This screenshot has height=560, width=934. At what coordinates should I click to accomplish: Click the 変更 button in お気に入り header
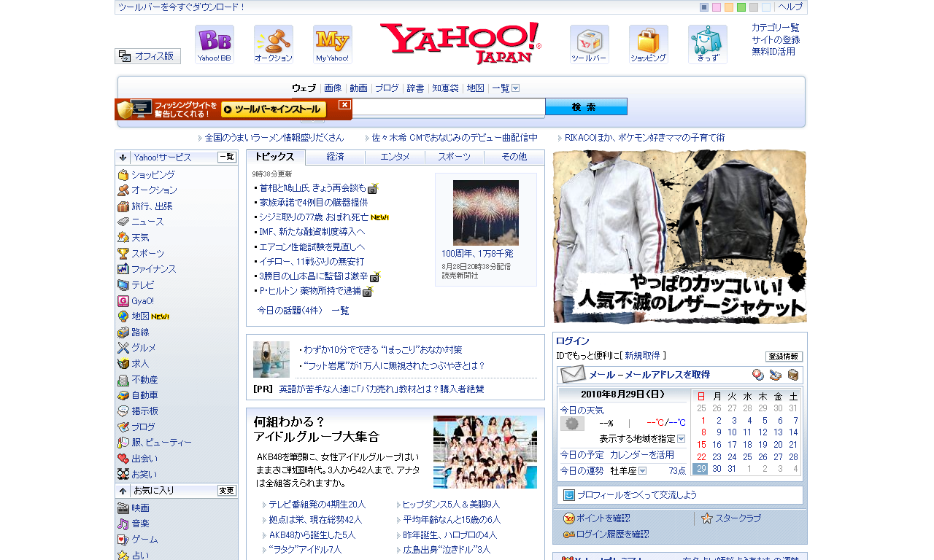point(227,491)
